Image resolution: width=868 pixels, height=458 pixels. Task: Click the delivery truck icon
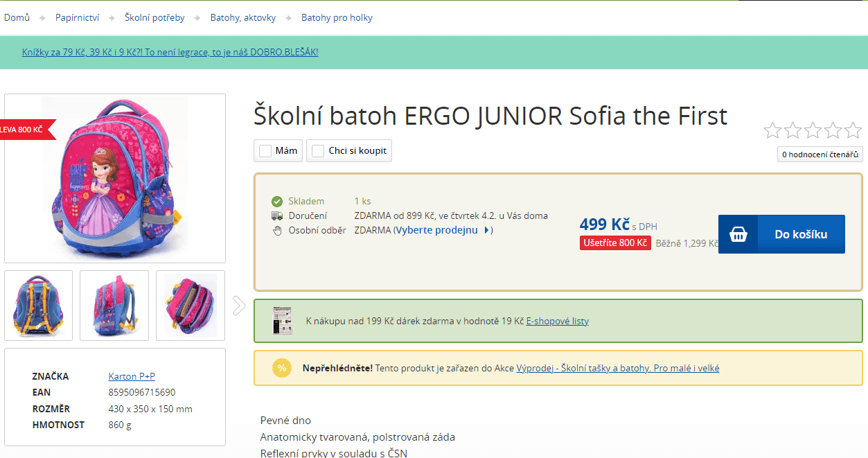[277, 216]
